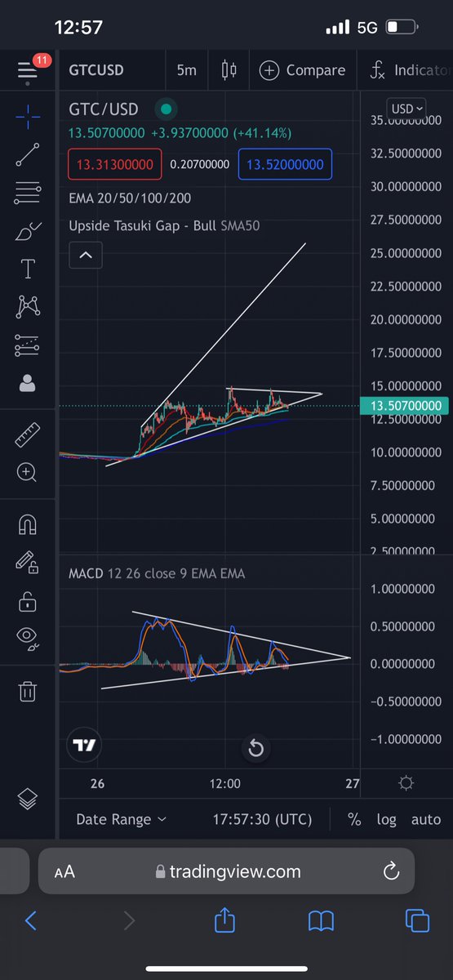453x980 pixels.
Task: Reset chart view with circular arrow button
Action: click(x=256, y=747)
